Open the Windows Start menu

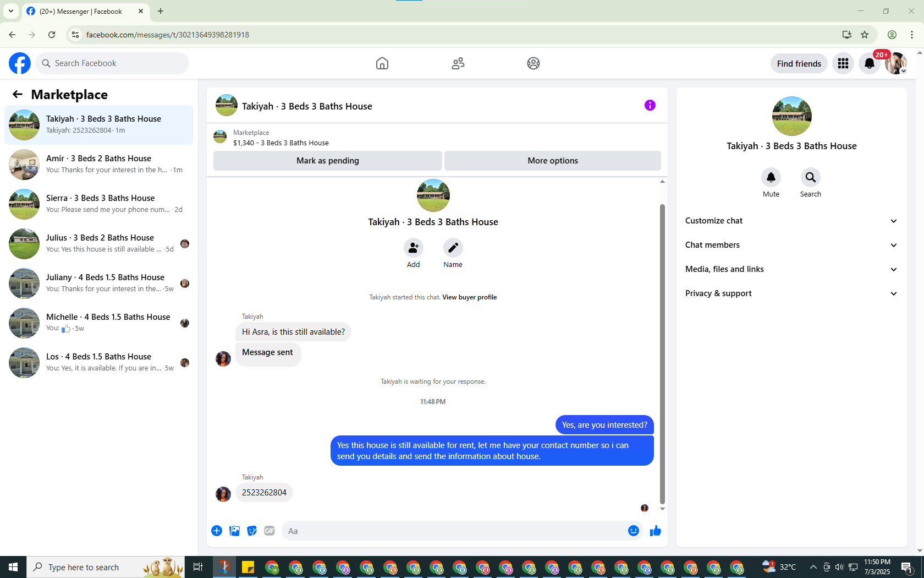[x=13, y=567]
